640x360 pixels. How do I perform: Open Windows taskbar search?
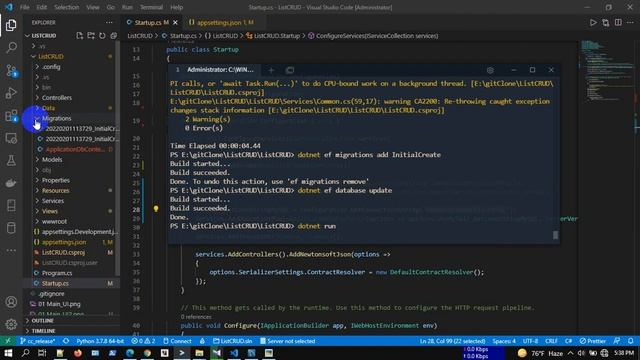click(x=25, y=353)
